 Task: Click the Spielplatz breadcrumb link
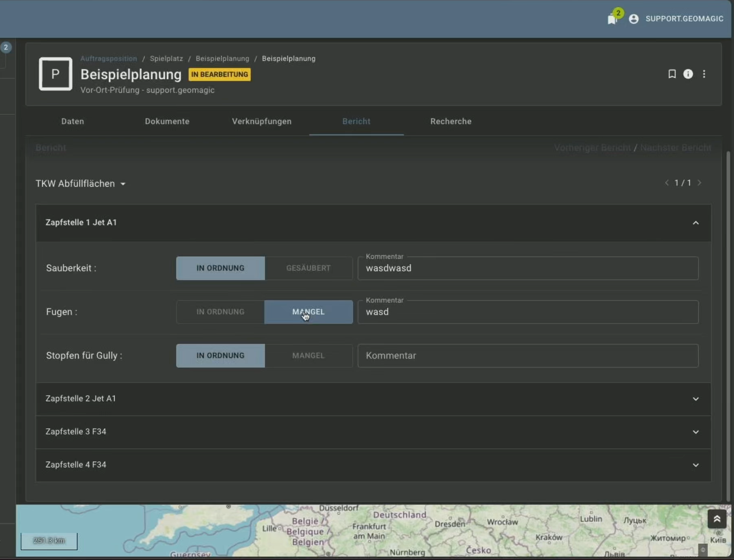166,59
